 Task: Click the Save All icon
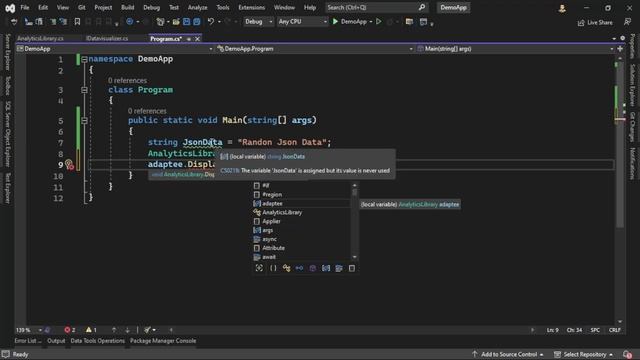(197, 21)
